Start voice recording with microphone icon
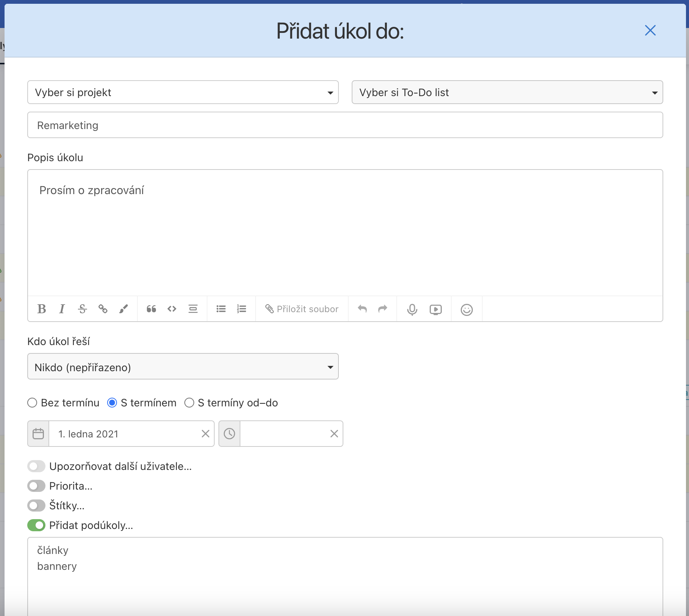This screenshot has width=689, height=616. click(412, 310)
